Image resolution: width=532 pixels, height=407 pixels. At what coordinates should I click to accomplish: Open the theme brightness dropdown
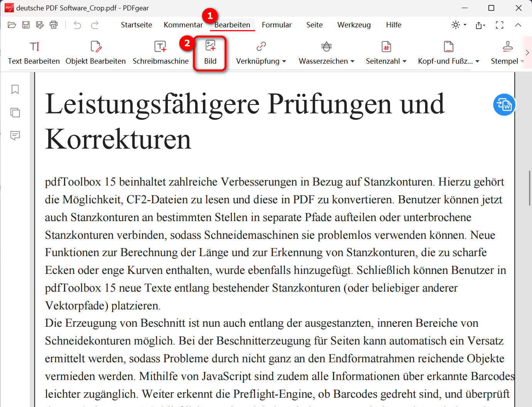coord(458,25)
